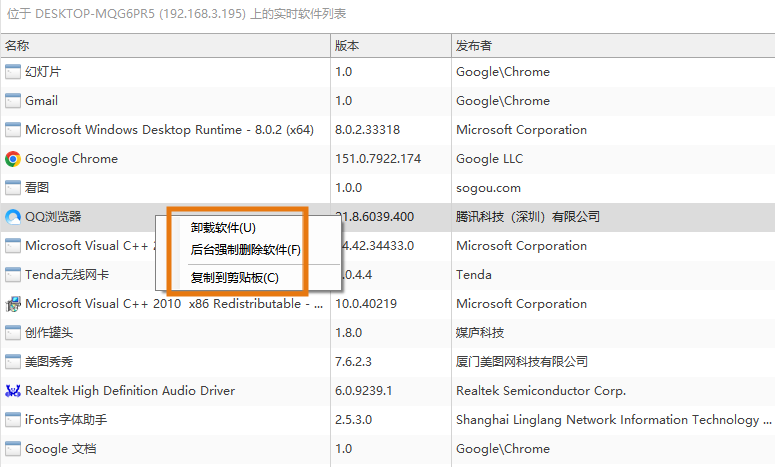Click the 美图秀秀 row icon
Screen dimensions: 775x467
coord(13,362)
